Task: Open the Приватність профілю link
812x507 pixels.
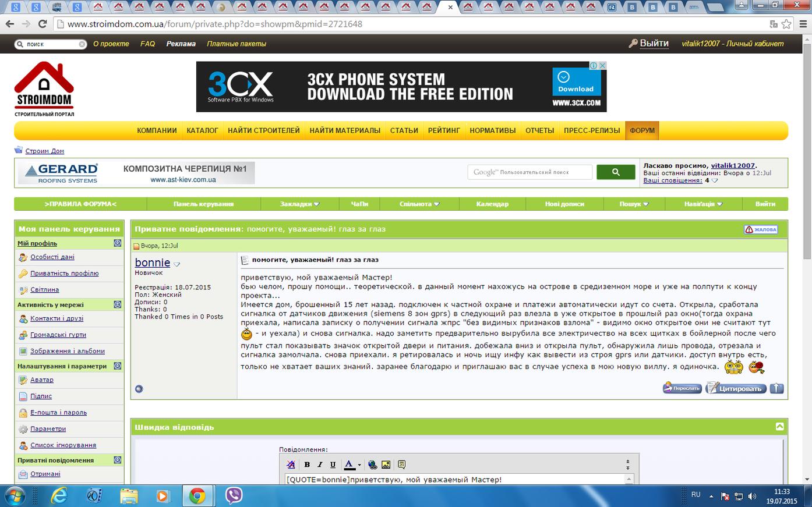Action: pos(65,273)
